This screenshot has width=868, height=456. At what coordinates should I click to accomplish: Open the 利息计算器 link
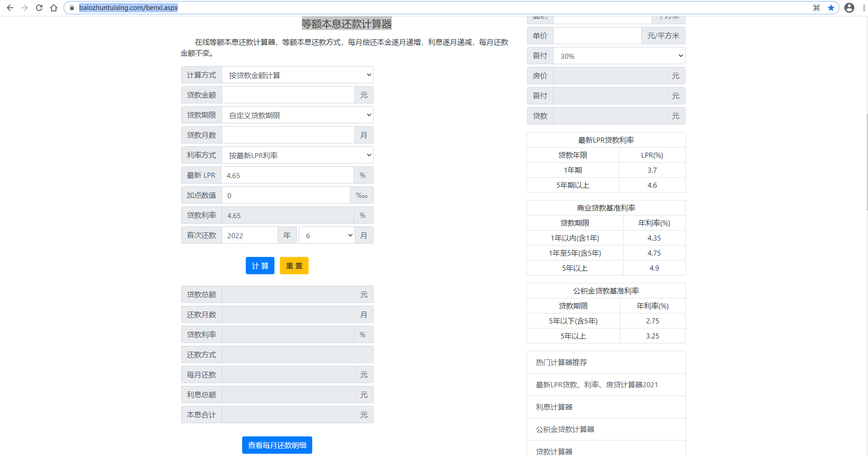tap(554, 407)
